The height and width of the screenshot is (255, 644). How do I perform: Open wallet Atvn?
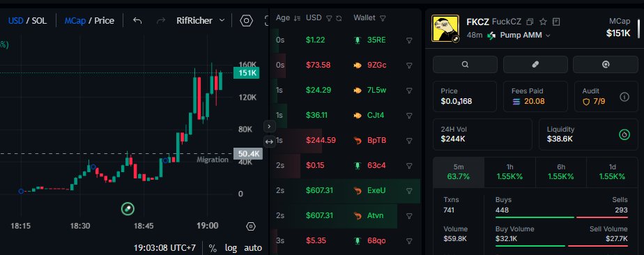pos(376,215)
